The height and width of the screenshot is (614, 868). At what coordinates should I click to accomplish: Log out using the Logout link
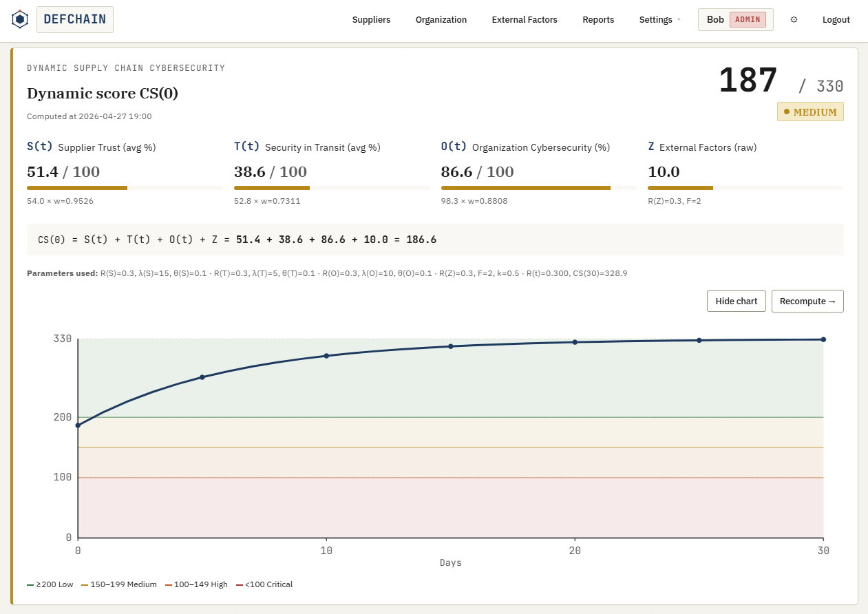click(x=836, y=20)
